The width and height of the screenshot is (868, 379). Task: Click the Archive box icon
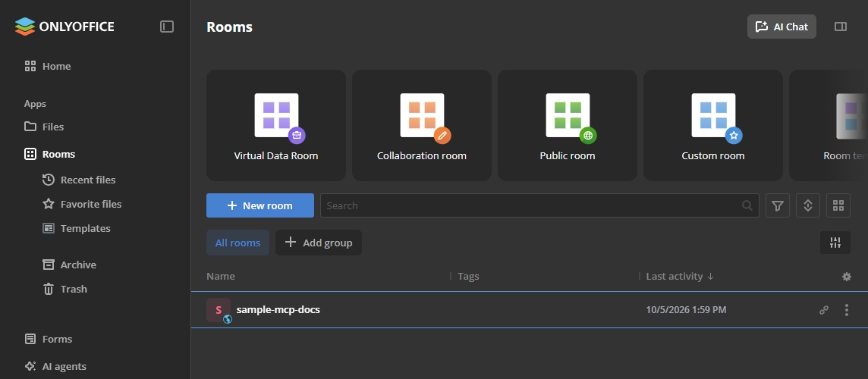[x=49, y=265]
